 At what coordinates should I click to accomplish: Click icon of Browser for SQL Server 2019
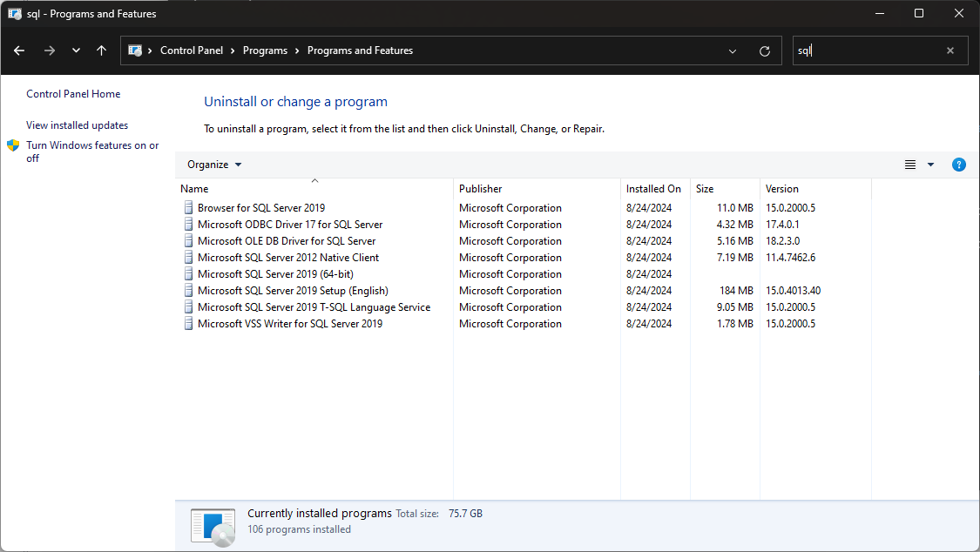[188, 208]
